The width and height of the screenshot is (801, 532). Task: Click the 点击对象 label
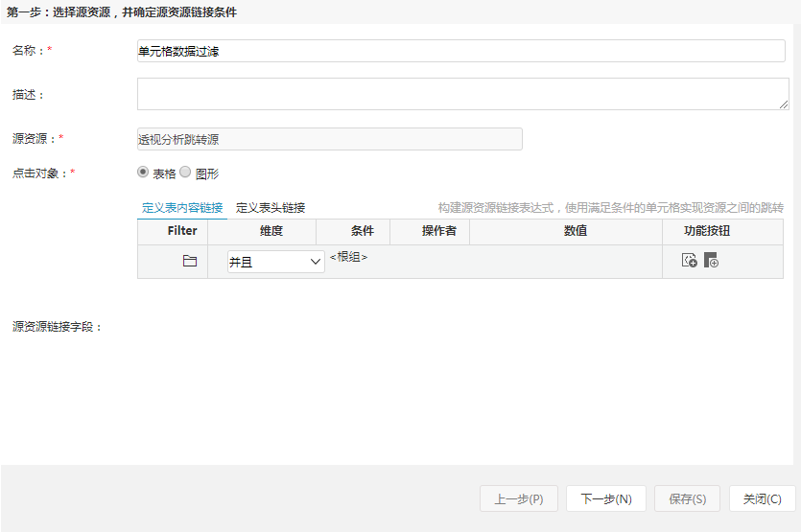[x=39, y=173]
